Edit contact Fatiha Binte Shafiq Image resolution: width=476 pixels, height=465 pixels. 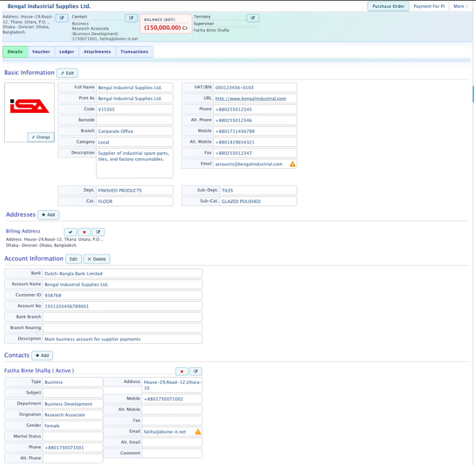[196, 371]
